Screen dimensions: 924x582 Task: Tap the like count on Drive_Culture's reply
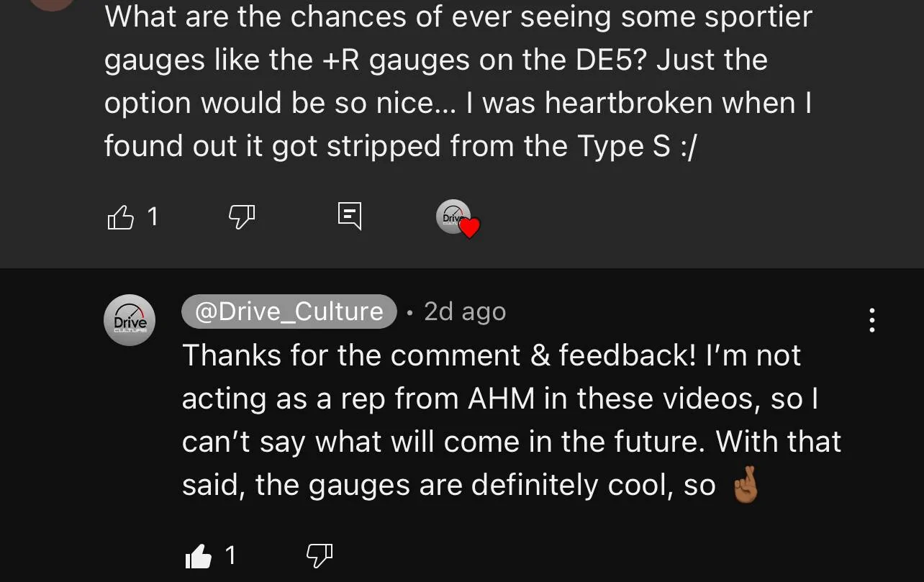230,555
